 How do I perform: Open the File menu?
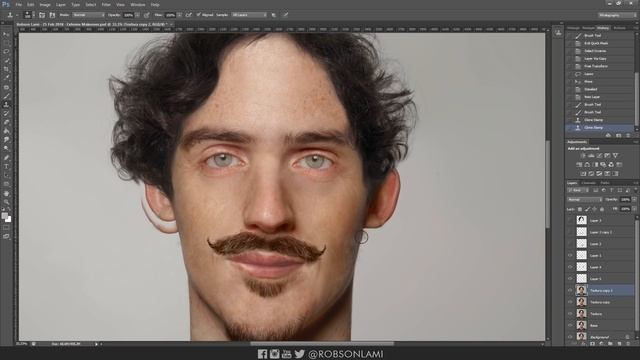click(18, 5)
